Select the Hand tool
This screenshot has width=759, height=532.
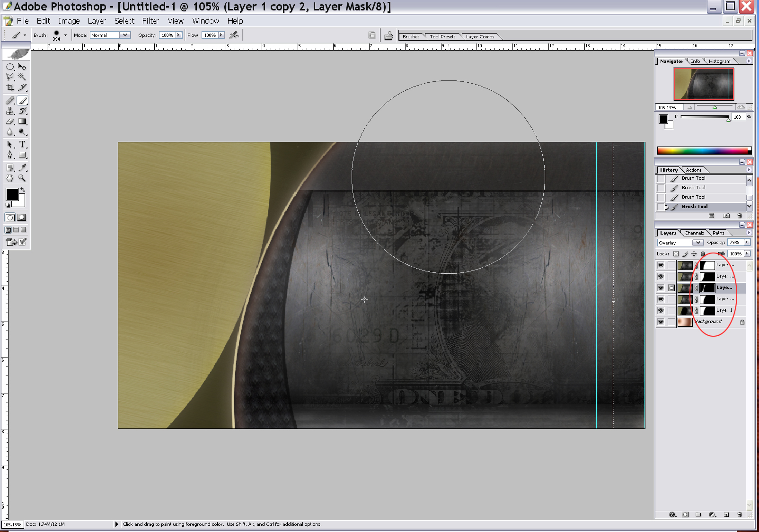pos(10,178)
